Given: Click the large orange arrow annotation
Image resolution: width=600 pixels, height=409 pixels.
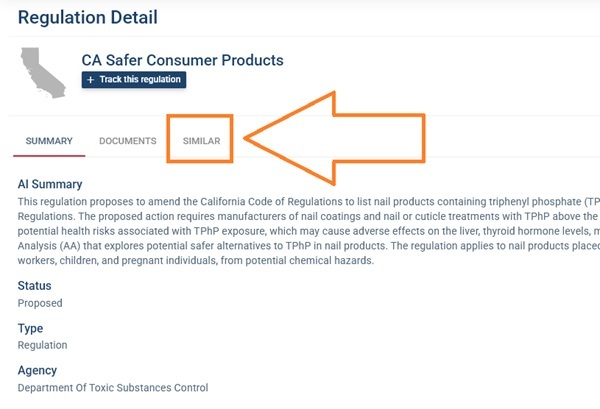Looking at the screenshot, I should [x=340, y=138].
